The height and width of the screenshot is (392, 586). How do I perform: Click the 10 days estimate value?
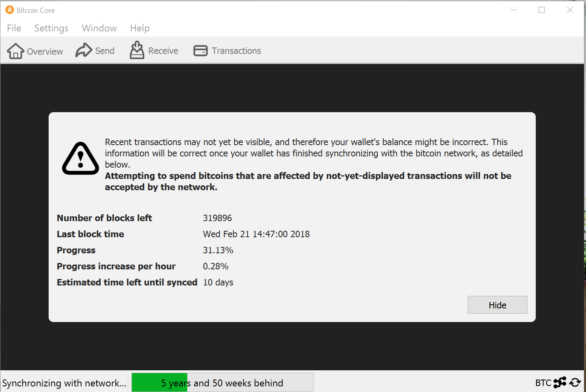pyautogui.click(x=218, y=282)
